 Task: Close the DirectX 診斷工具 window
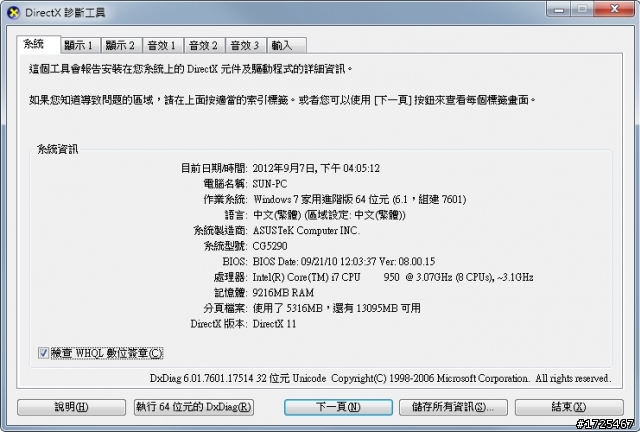614,9
